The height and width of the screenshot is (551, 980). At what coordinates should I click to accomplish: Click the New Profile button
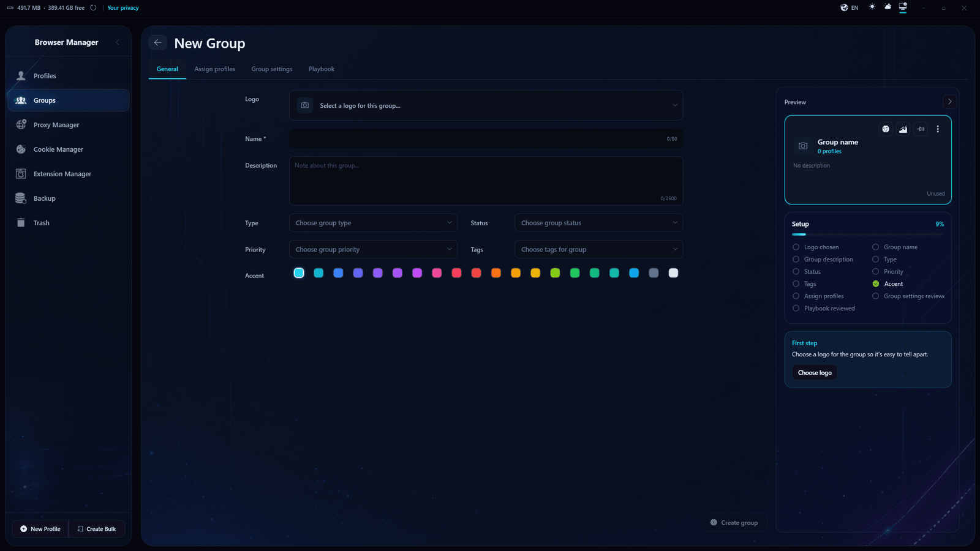click(x=40, y=529)
